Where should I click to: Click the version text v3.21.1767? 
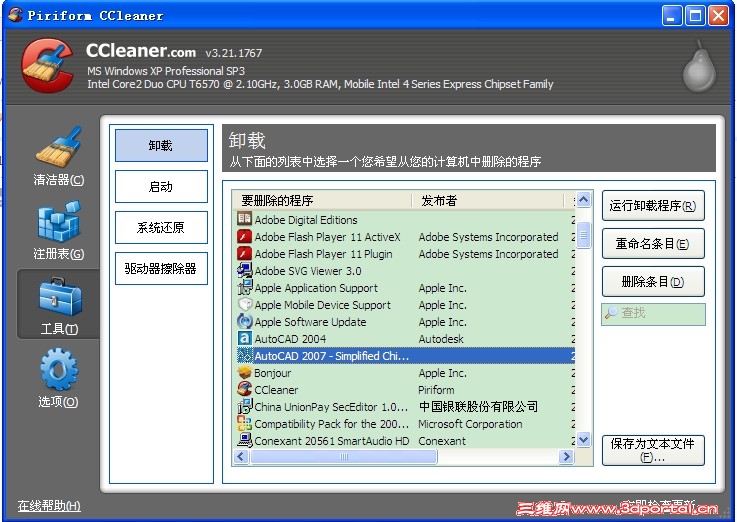click(x=234, y=53)
